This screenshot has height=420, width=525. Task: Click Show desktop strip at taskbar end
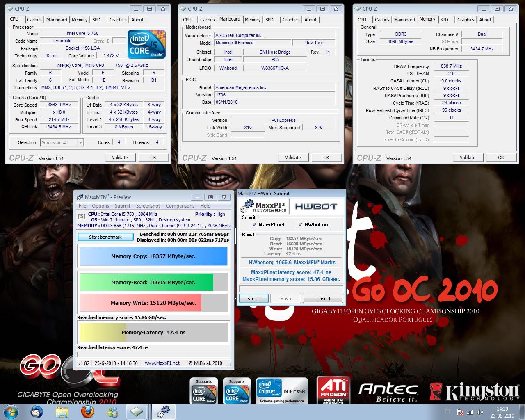tap(522, 412)
